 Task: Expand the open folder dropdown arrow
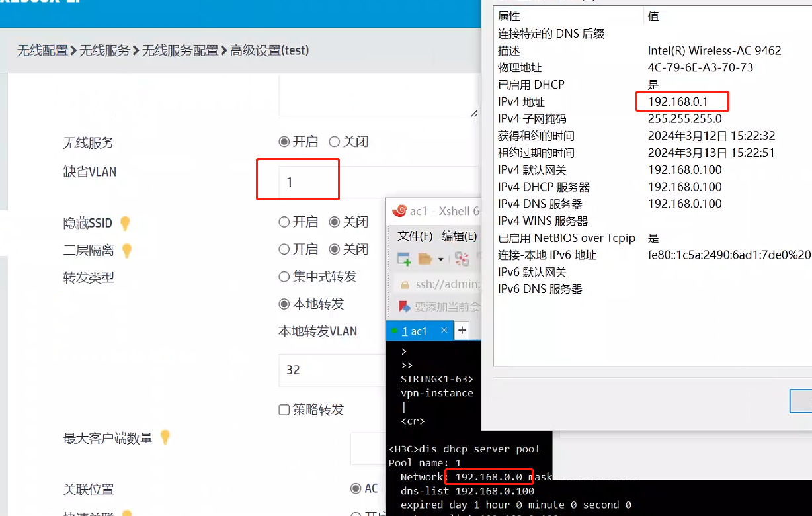pos(440,259)
